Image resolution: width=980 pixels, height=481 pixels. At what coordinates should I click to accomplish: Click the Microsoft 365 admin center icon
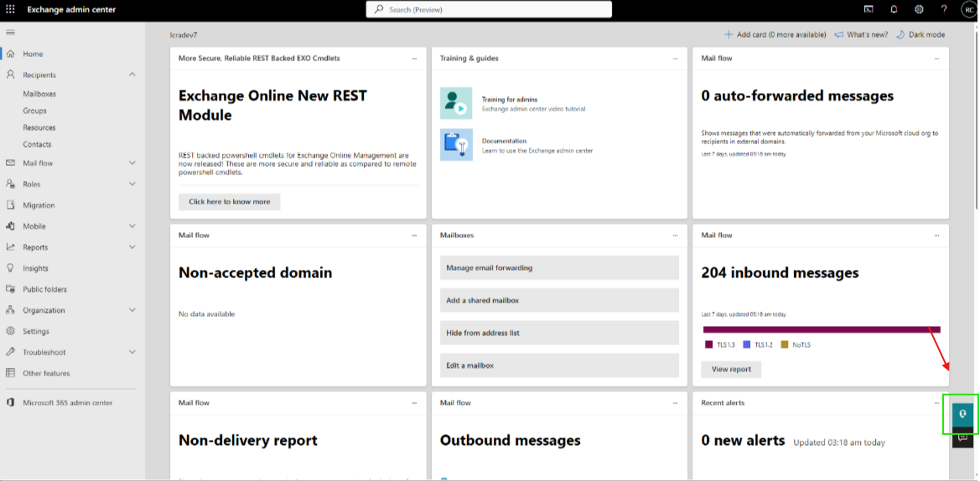click(x=10, y=403)
